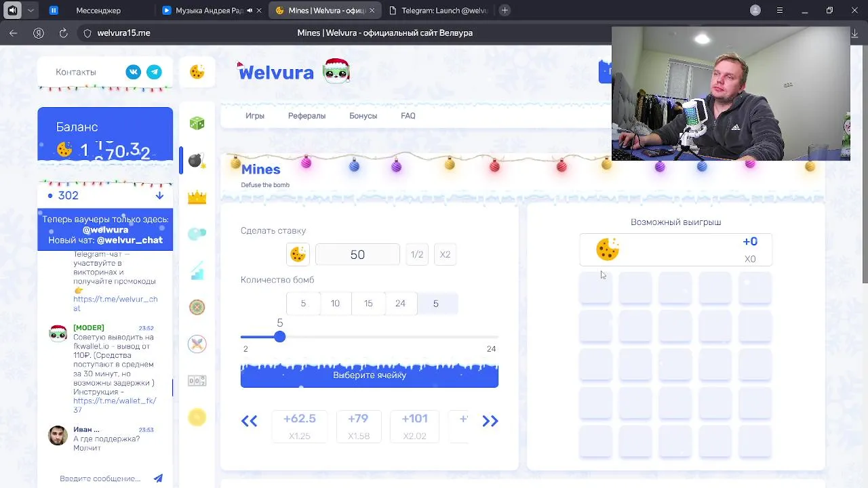
Task: Click the @welwura voucher channel banner
Action: [105, 230]
